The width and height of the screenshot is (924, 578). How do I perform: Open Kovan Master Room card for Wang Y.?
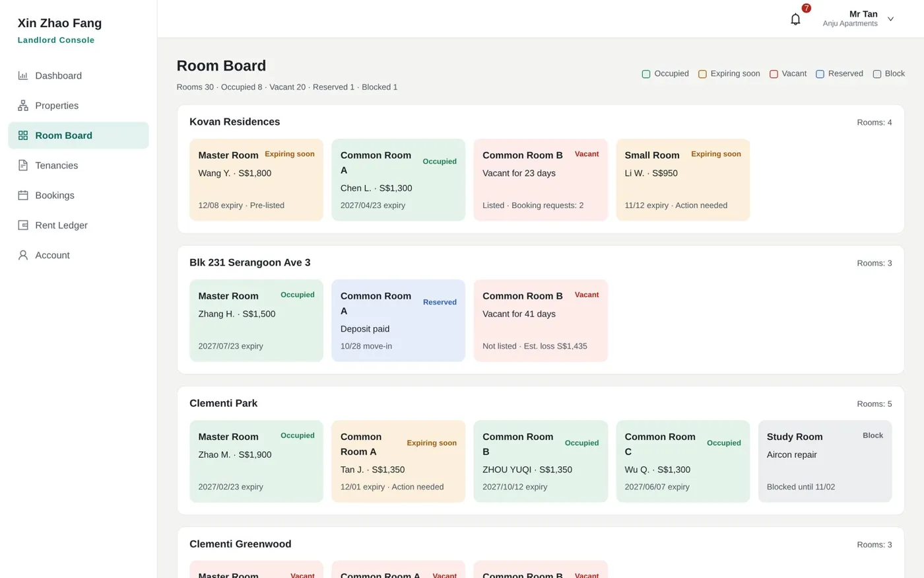256,180
